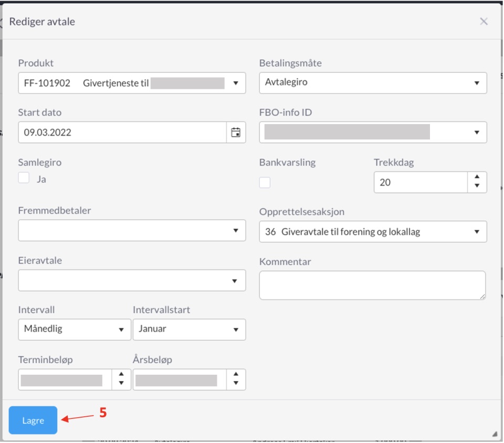Click into the Kommentar text area
Image resolution: width=504 pixels, height=443 pixels.
point(372,285)
